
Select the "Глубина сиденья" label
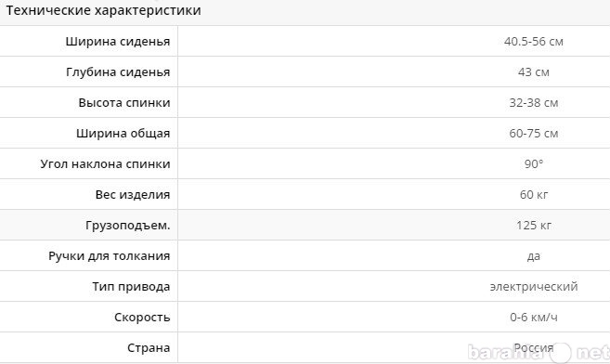click(x=118, y=71)
